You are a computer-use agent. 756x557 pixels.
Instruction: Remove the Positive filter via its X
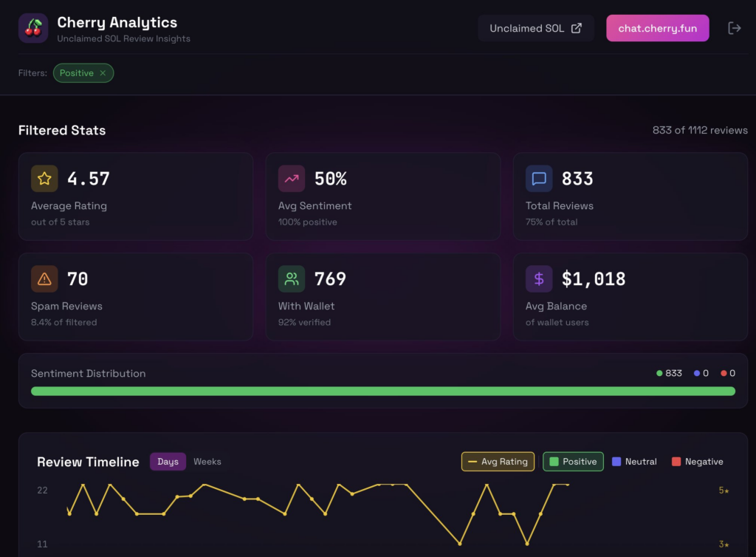click(x=103, y=73)
